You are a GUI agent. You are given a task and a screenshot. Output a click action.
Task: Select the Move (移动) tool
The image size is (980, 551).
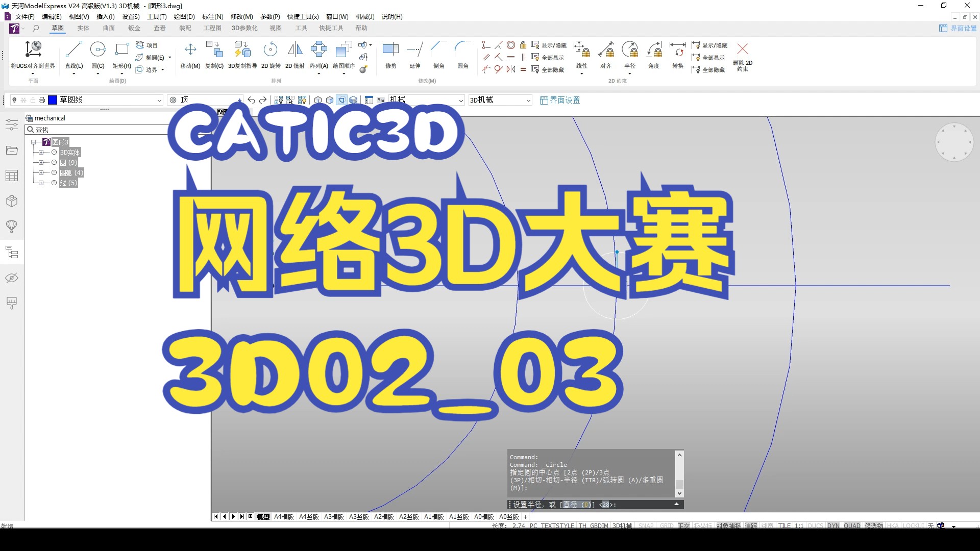(x=190, y=55)
